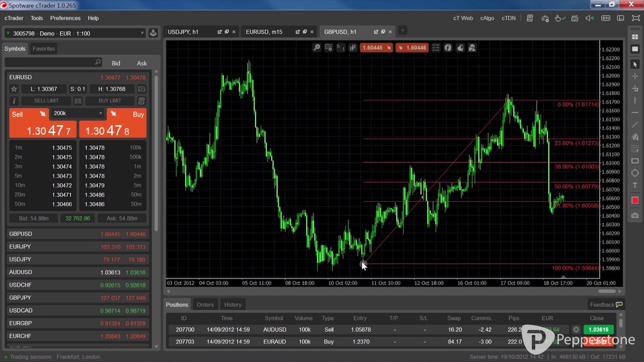
Task: Open the cAlgo link
Action: [487, 18]
